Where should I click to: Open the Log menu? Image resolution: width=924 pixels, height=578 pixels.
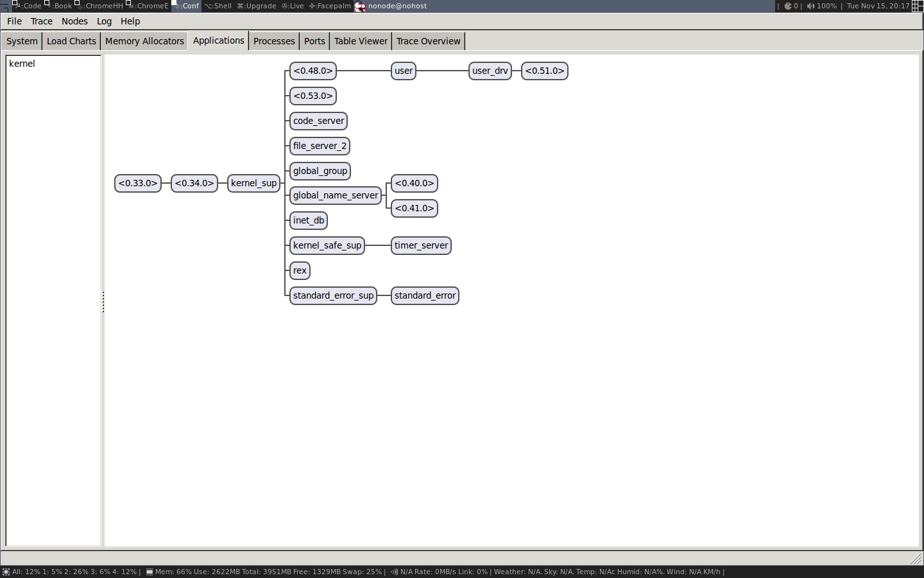(104, 21)
